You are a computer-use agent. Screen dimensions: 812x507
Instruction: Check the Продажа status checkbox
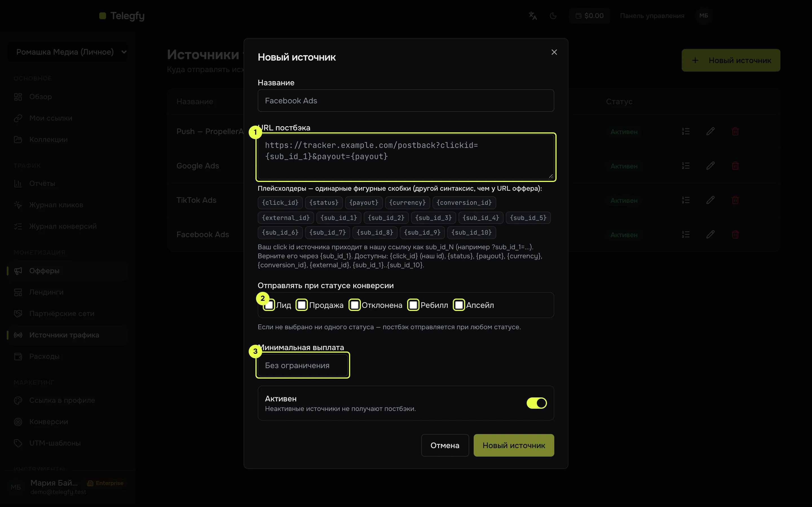pos(302,305)
